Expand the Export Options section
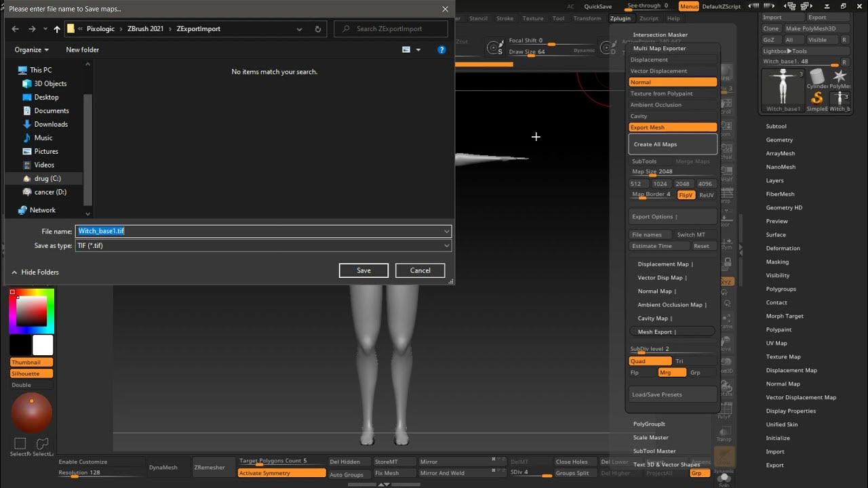868x488 pixels. pos(673,216)
